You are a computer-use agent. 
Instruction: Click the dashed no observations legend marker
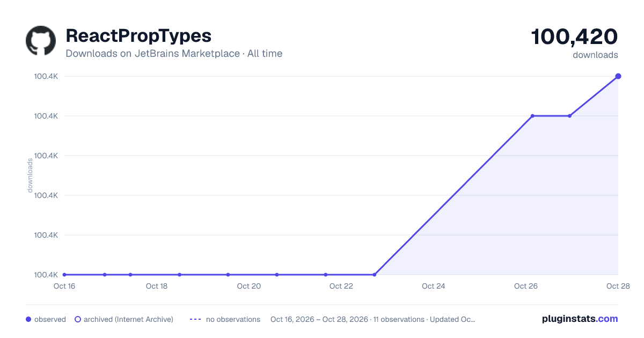195,319
